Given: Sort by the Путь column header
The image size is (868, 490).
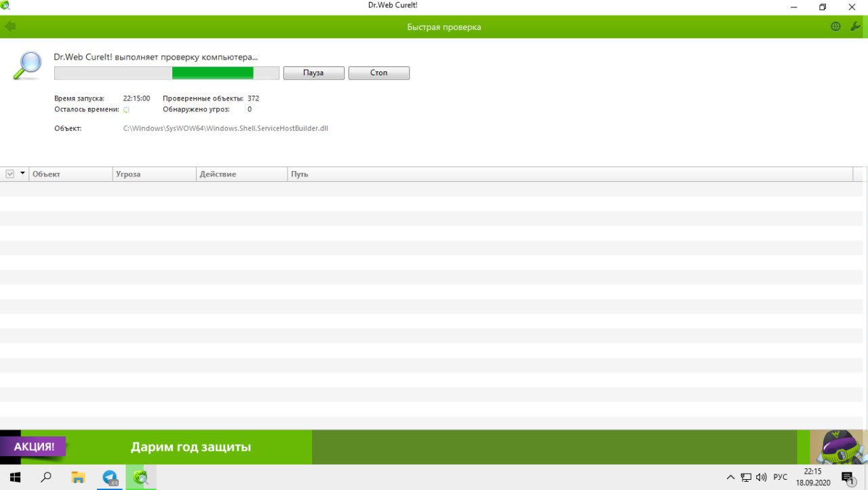Looking at the screenshot, I should [x=570, y=174].
